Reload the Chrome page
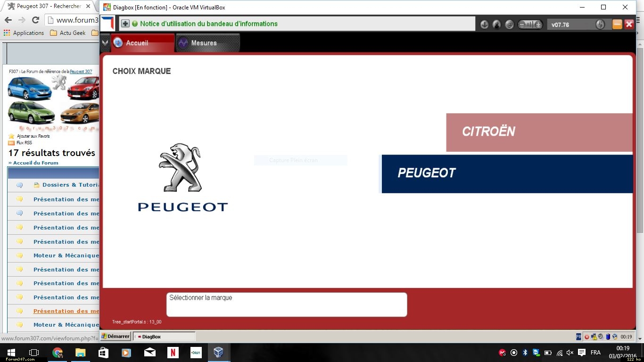The width and height of the screenshot is (644, 362). 35,20
